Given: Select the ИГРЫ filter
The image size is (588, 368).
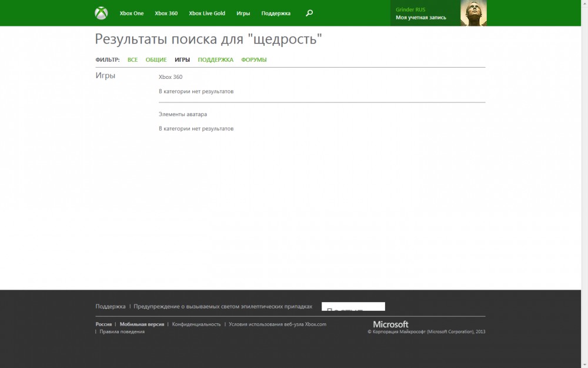Looking at the screenshot, I should 182,59.
